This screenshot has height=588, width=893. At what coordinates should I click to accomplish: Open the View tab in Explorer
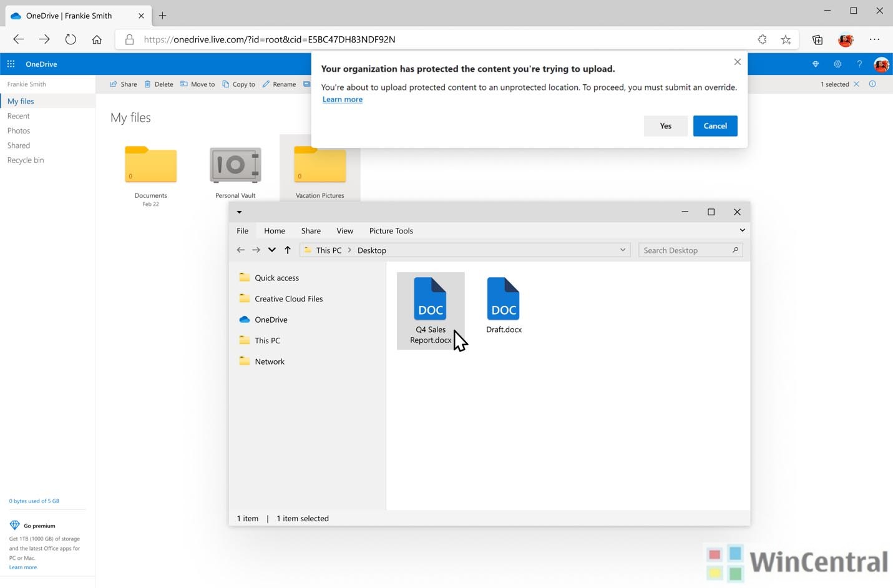click(x=344, y=231)
